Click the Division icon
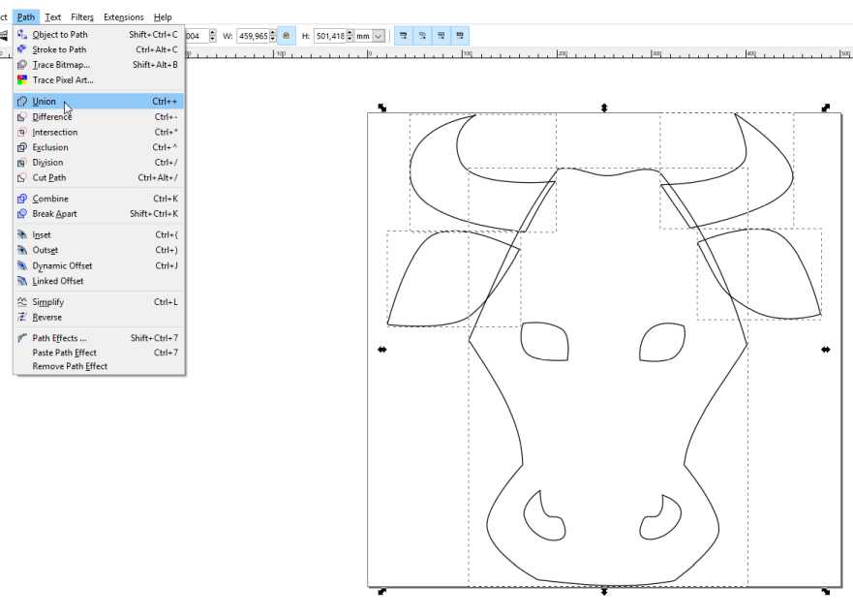 coord(21,163)
